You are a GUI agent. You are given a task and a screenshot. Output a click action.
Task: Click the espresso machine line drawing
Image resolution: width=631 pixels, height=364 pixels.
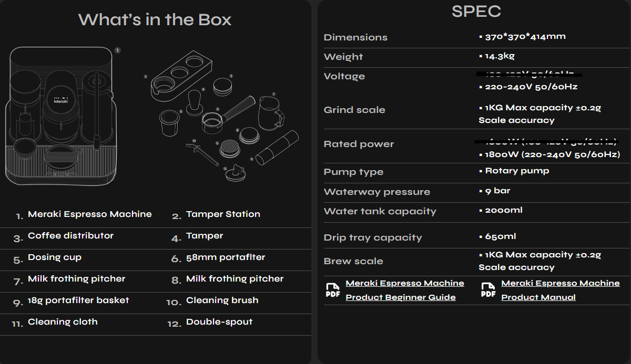[x=59, y=116]
